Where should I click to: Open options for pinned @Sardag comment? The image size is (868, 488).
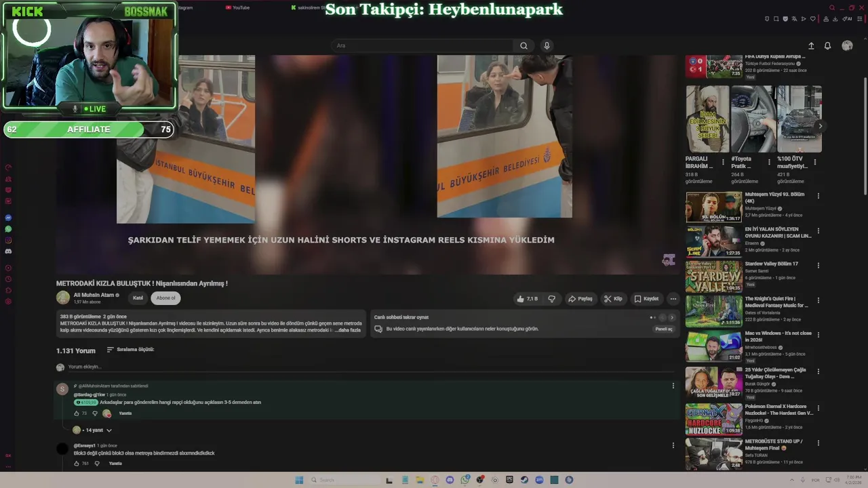click(673, 386)
